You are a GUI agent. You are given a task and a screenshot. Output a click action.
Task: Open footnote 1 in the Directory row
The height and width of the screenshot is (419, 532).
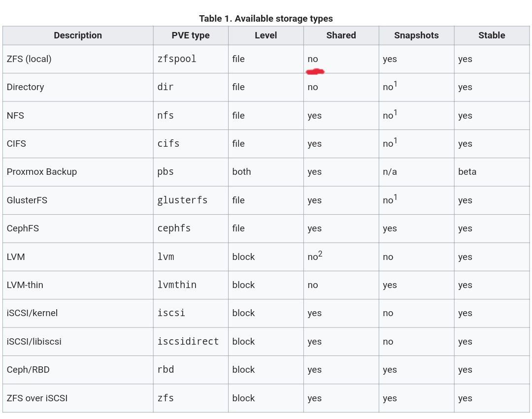point(396,84)
